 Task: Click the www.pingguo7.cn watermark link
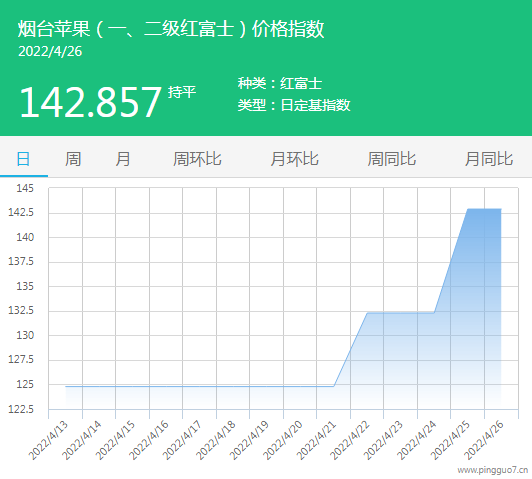(493, 470)
